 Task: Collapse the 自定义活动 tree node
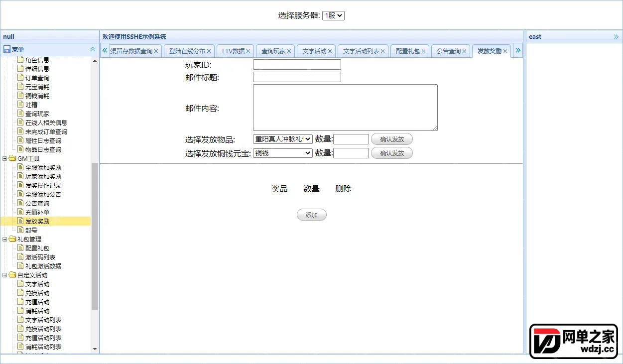(x=5, y=275)
